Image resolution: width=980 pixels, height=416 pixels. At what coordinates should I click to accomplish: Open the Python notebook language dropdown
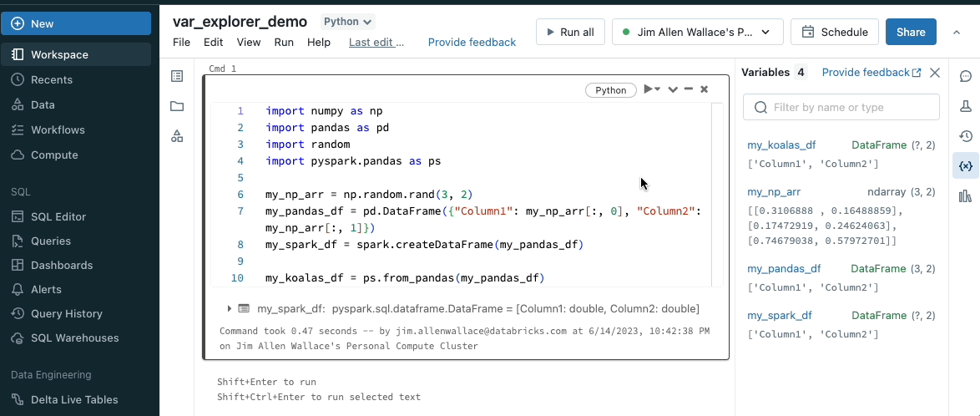pos(348,22)
